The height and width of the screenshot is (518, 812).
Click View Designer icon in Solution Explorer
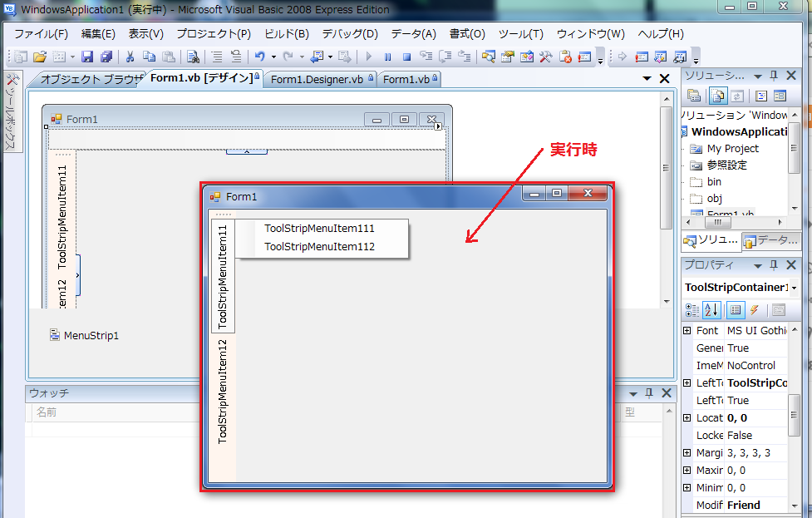[x=780, y=96]
